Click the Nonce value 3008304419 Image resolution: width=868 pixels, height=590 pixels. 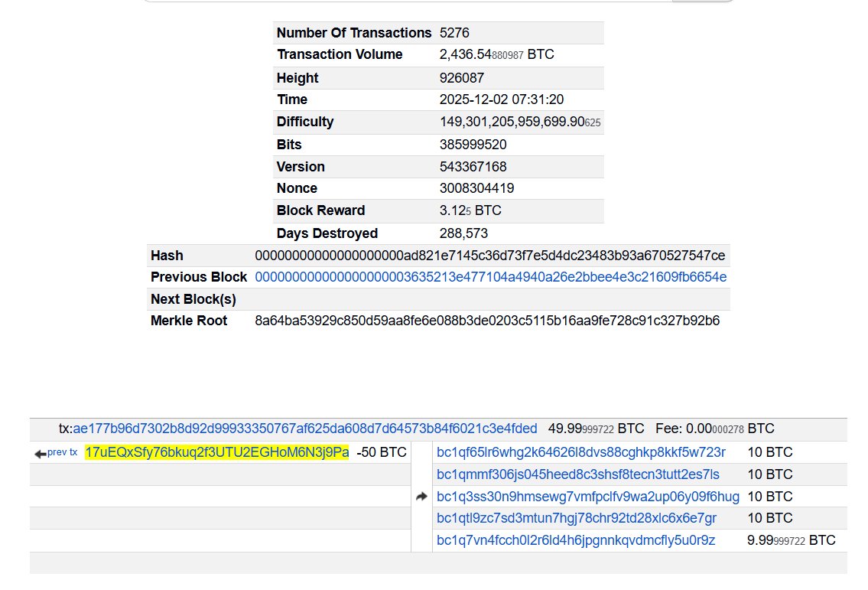[476, 188]
